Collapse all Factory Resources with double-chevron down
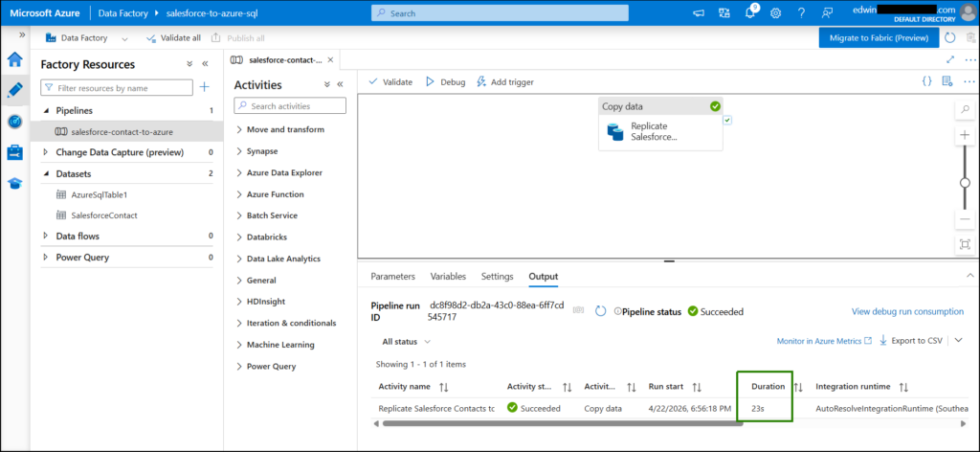 coord(189,64)
